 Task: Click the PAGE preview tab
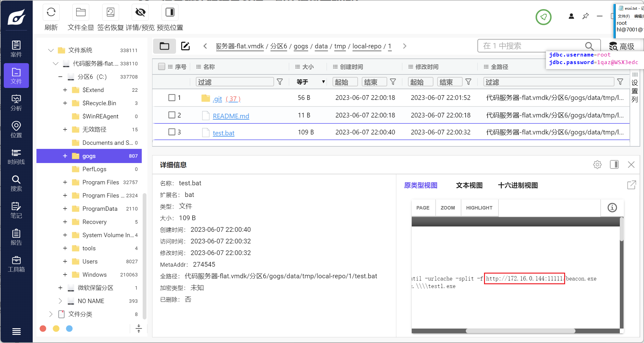click(x=423, y=208)
